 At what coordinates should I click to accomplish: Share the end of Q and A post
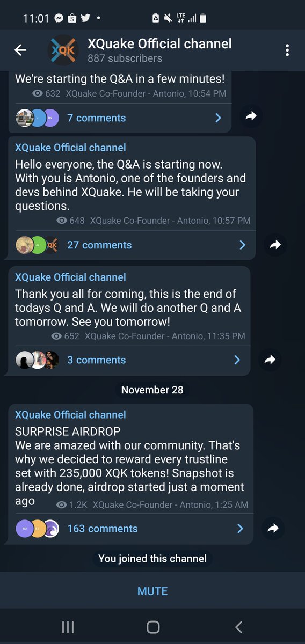point(270,360)
